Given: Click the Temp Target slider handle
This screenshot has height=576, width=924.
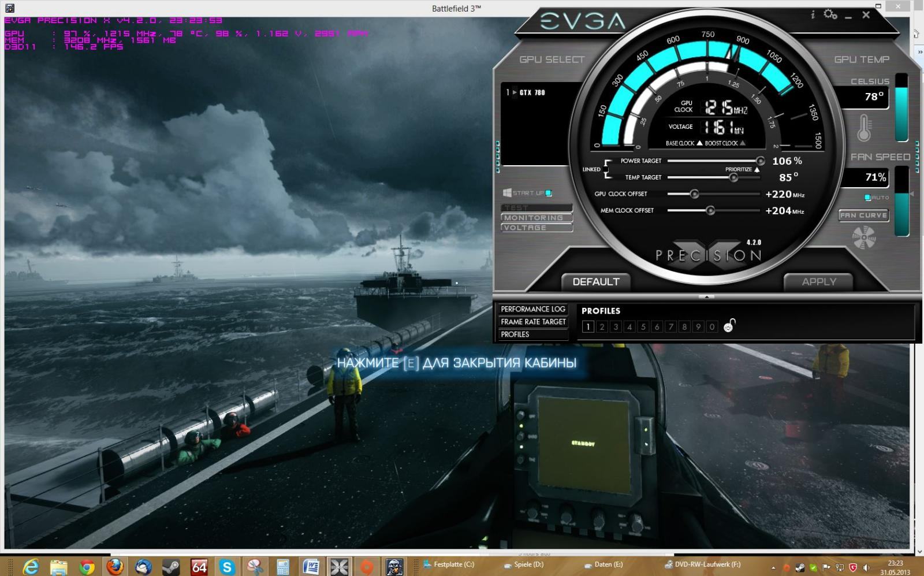Looking at the screenshot, I should (733, 177).
